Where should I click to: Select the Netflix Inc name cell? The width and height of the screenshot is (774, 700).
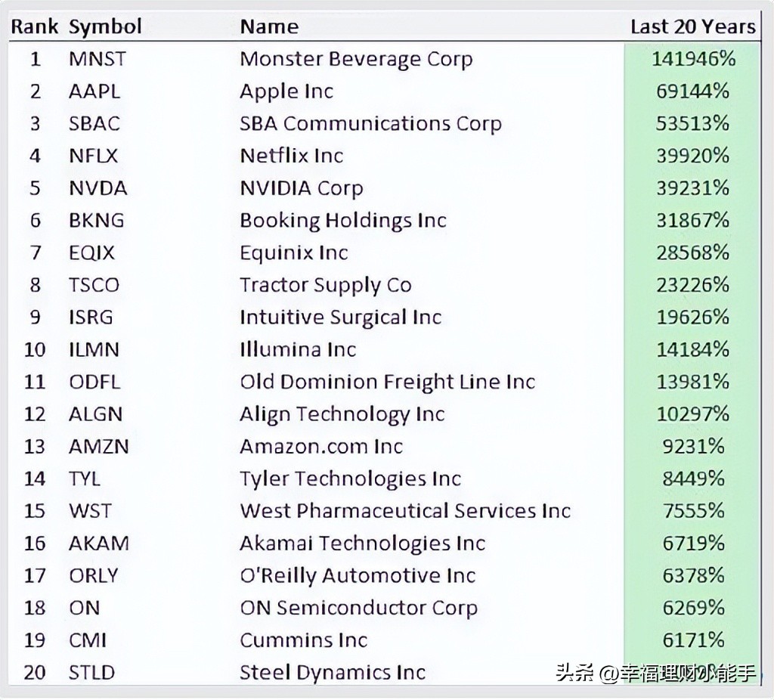click(292, 156)
